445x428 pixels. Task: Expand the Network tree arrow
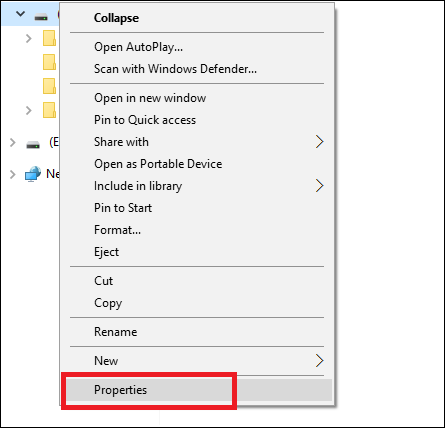coord(13,174)
